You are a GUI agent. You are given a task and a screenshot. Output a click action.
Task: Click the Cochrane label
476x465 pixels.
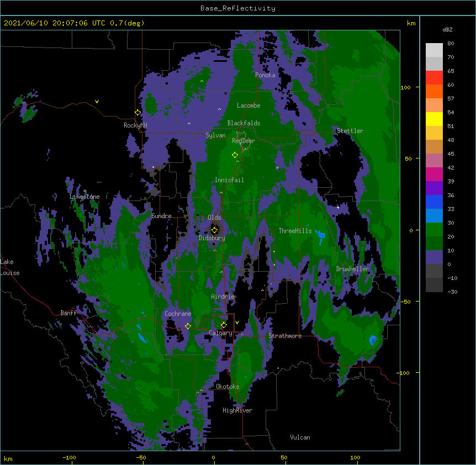tap(178, 314)
